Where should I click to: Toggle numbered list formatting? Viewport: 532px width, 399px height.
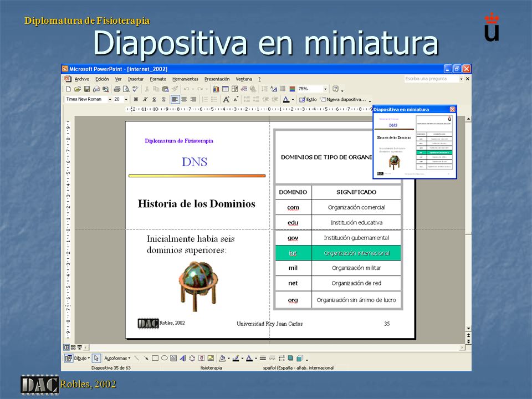(x=205, y=99)
